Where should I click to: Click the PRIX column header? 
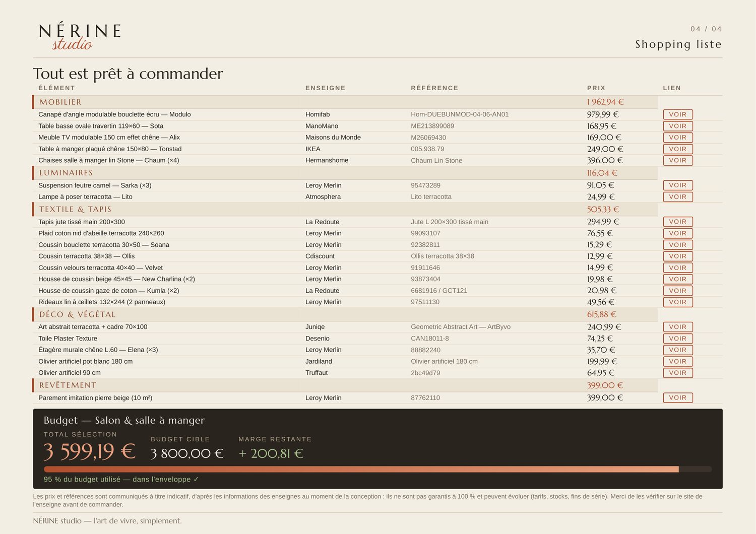[596, 88]
